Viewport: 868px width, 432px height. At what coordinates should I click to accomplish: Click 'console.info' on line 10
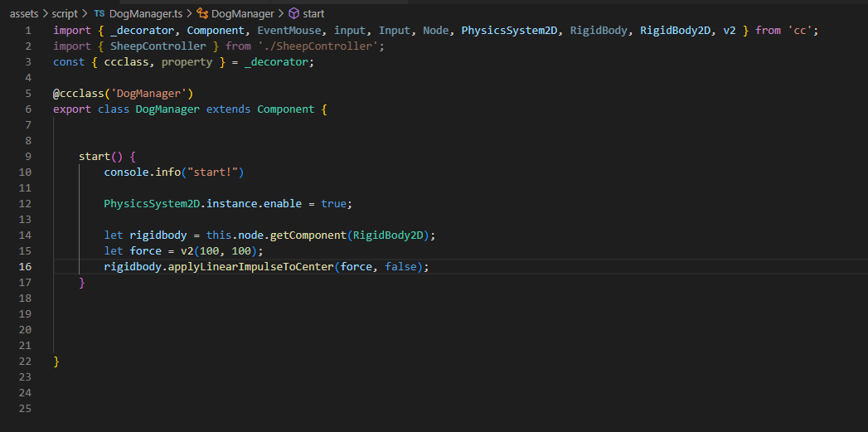[x=143, y=172]
